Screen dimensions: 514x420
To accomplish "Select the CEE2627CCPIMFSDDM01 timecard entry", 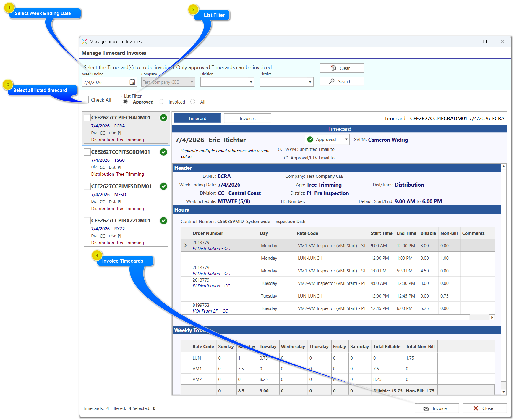I will click(126, 197).
